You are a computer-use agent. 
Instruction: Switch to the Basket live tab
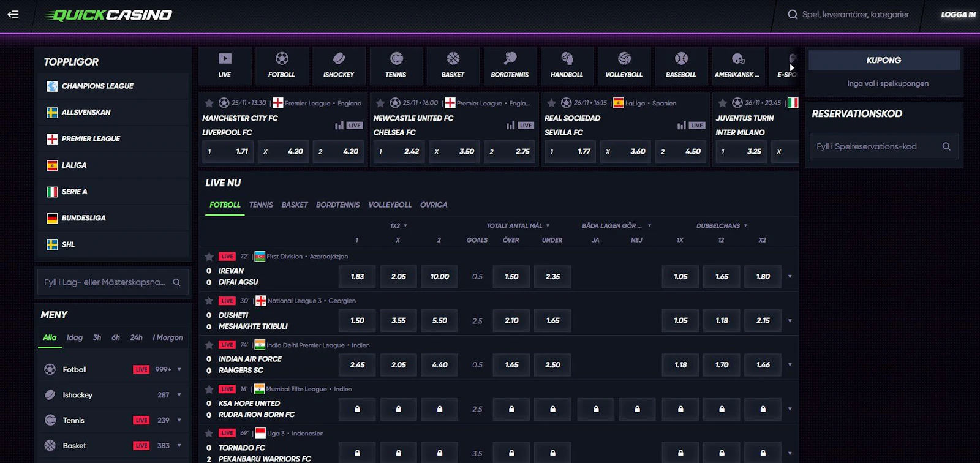[295, 205]
